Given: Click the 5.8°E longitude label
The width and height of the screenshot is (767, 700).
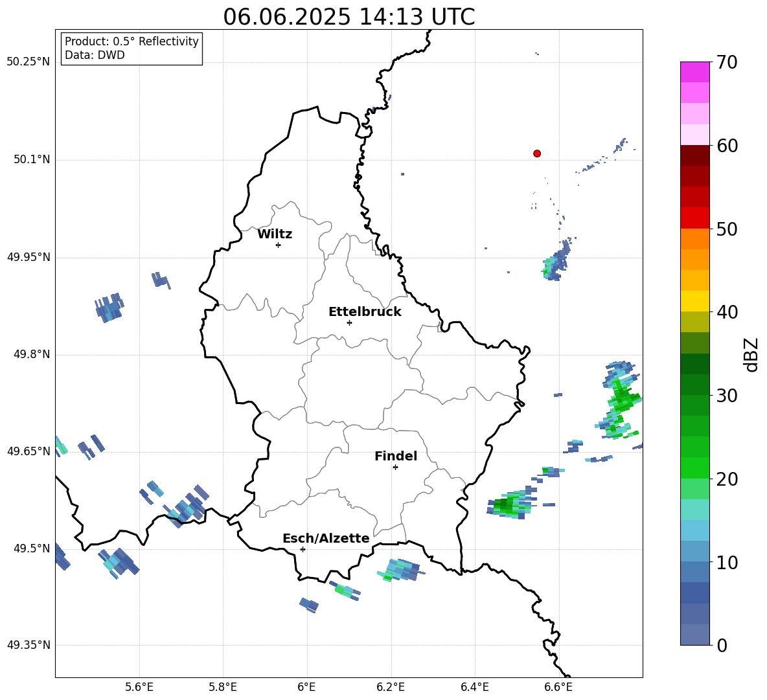Looking at the screenshot, I should point(223,688).
